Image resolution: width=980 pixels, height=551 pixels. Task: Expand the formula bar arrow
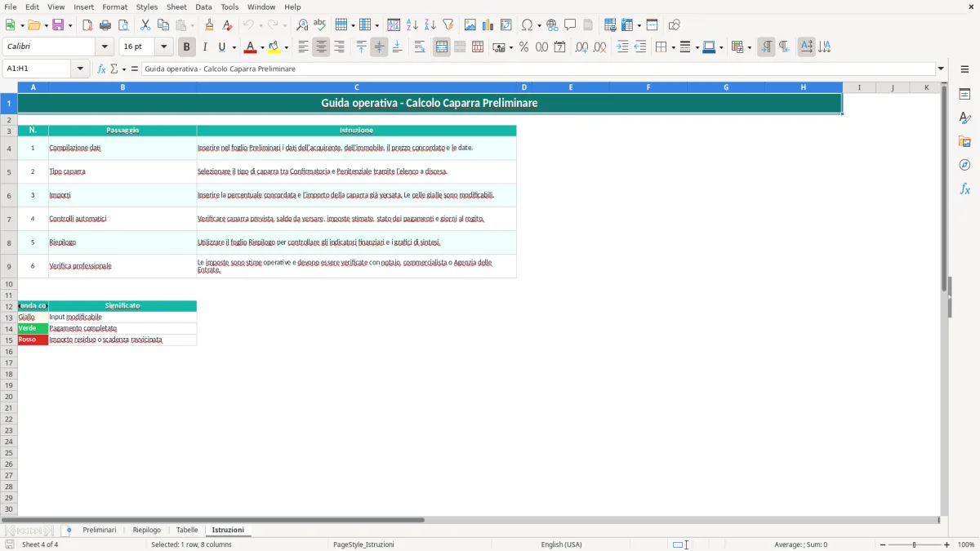click(942, 69)
